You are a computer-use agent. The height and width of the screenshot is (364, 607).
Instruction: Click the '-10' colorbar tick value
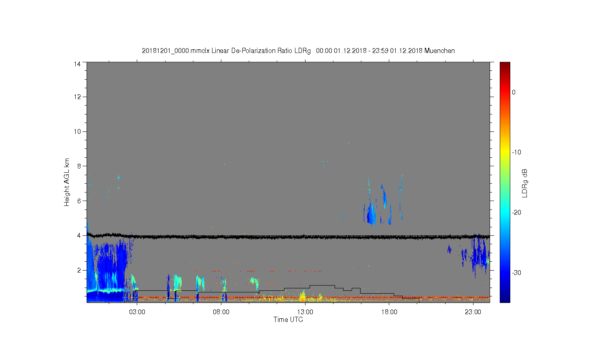coord(516,152)
